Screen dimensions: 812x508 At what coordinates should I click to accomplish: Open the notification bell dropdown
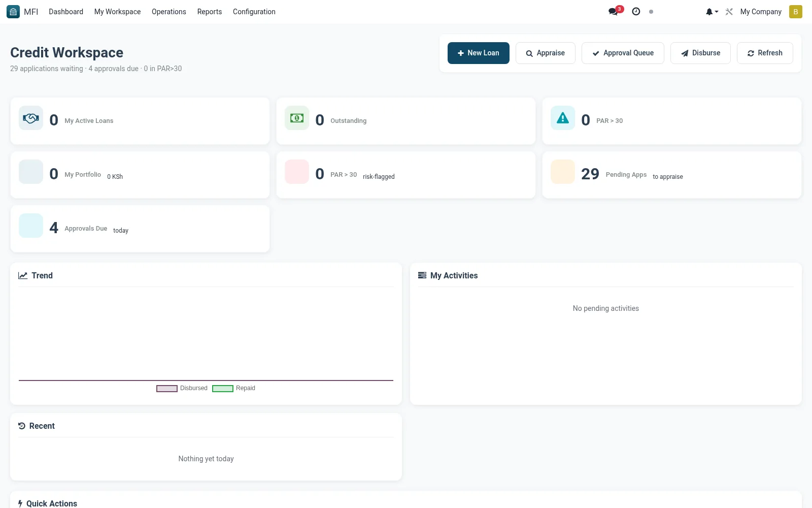[x=712, y=12]
